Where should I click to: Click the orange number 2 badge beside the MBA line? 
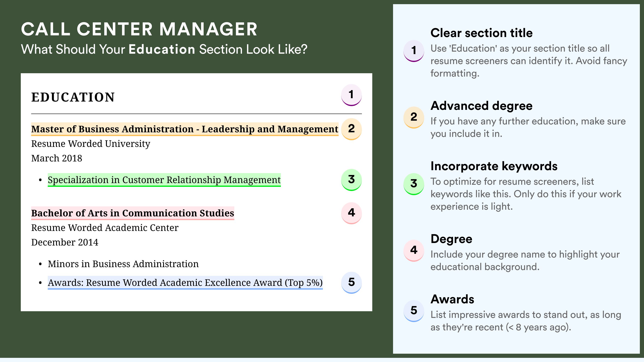pyautogui.click(x=351, y=129)
